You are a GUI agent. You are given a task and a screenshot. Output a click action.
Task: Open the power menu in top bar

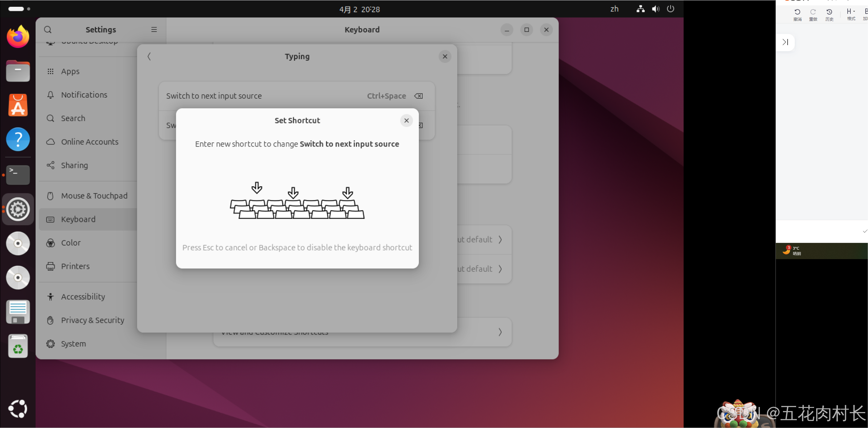[x=670, y=9]
